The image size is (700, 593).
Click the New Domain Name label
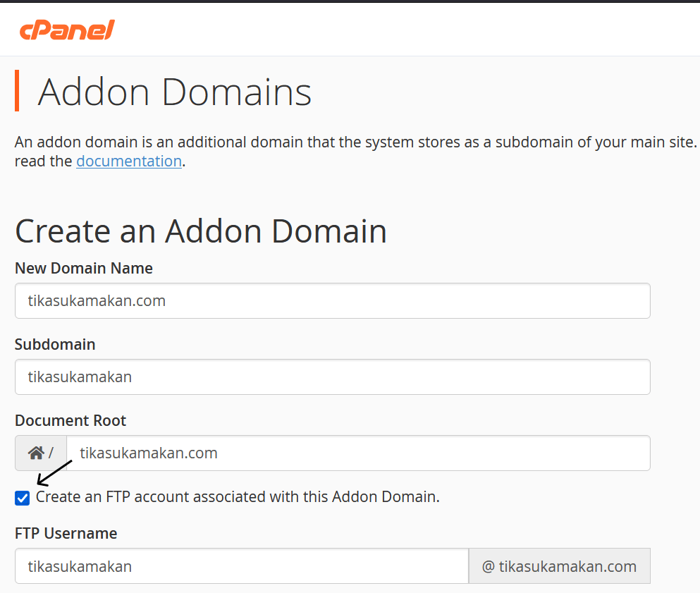83,268
